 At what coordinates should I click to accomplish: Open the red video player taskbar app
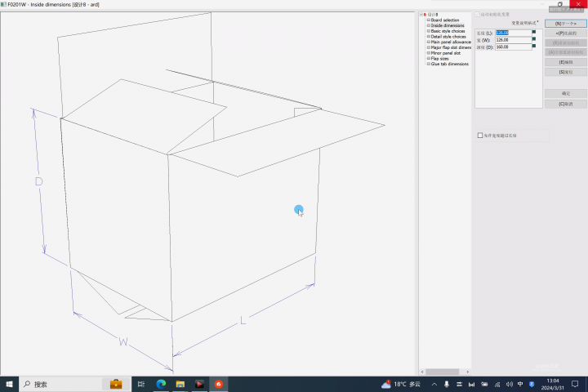coord(199,384)
